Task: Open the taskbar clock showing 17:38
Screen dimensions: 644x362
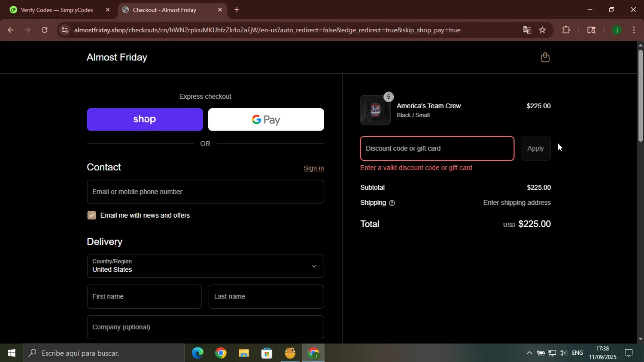Action: pos(602,353)
